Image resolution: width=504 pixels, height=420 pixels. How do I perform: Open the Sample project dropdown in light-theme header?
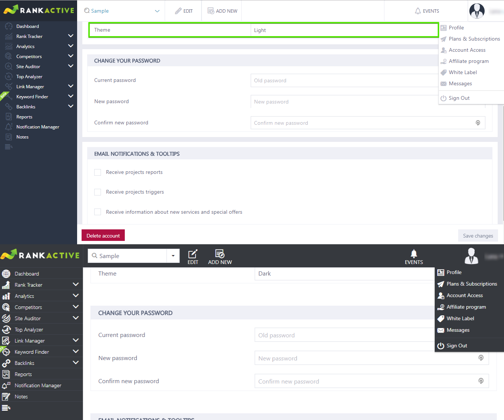[x=122, y=11]
